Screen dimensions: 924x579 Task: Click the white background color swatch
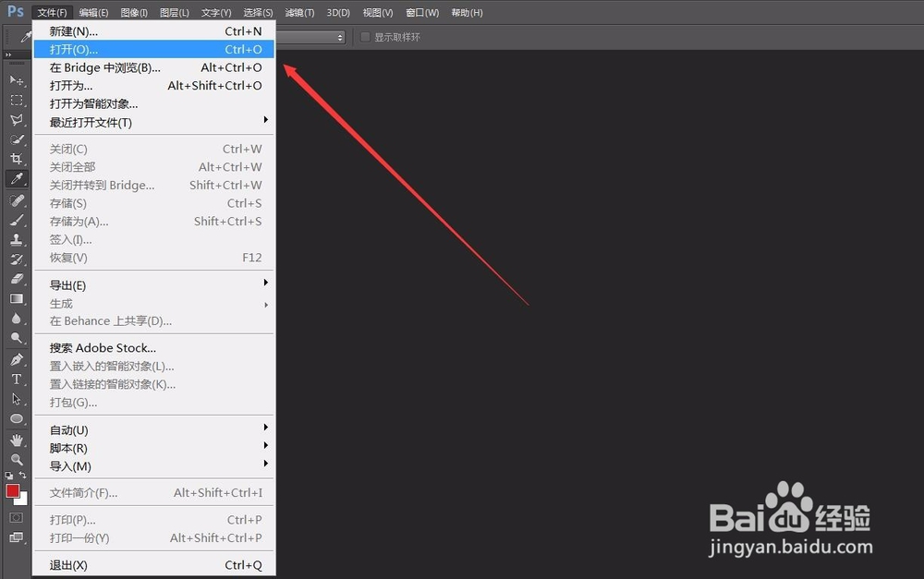tap(23, 501)
